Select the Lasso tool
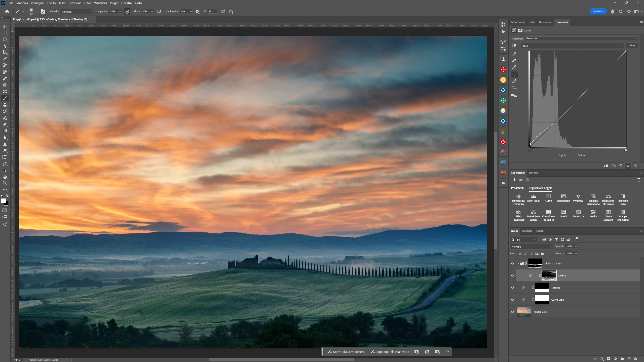 point(5,39)
